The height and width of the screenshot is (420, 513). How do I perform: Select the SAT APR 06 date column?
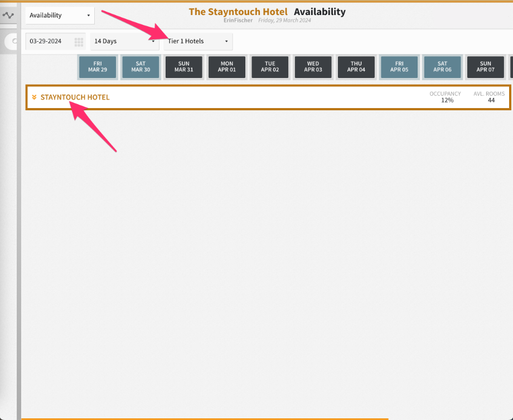442,67
